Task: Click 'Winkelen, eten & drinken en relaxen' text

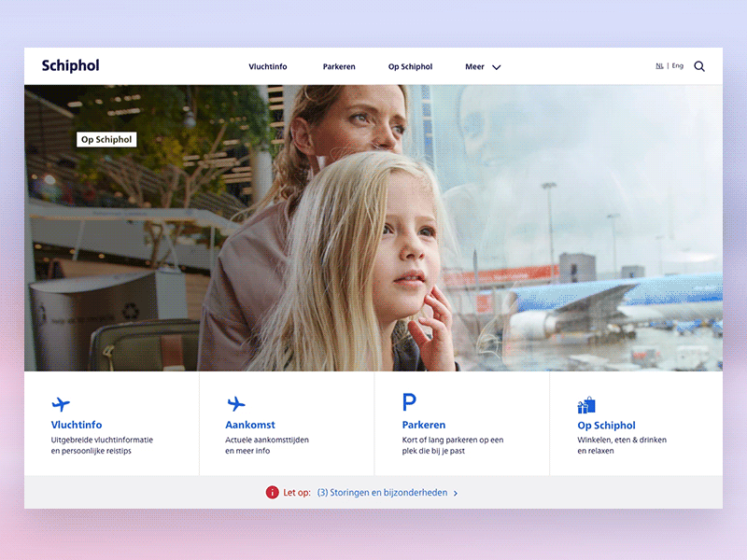Action: coord(622,445)
